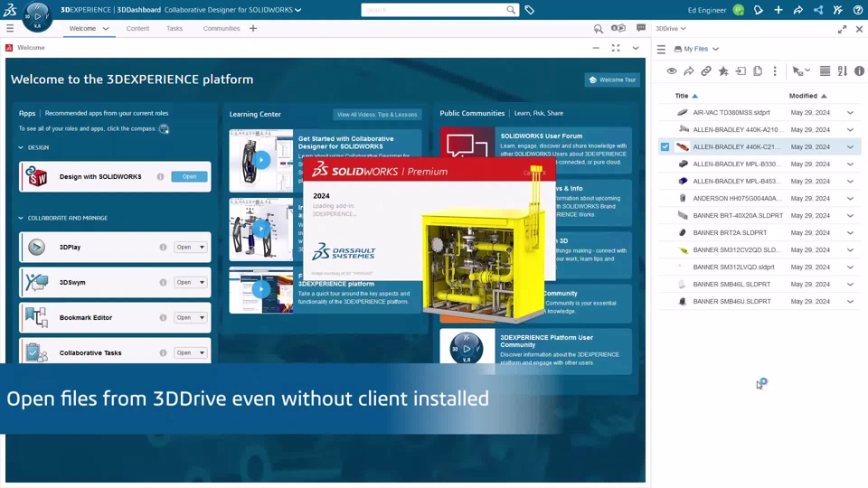Collapse COLLABORATE AND MANAGE section
This screenshot has height=488, width=868.
[21, 218]
